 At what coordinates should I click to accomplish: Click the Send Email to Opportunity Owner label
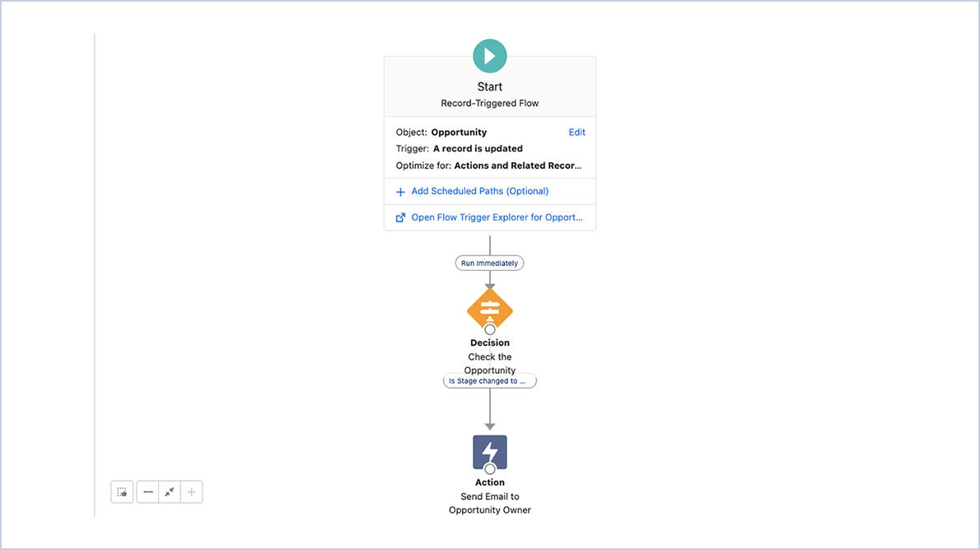[x=489, y=503]
